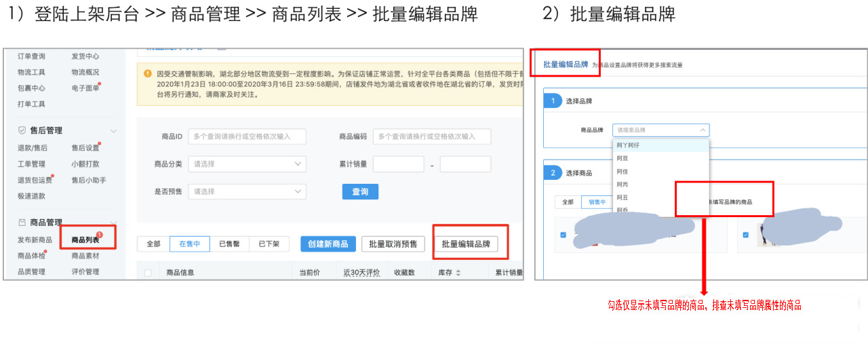This screenshot has height=348, width=868.
Task: Choose 阿佳 from brand list
Action: 660,171
